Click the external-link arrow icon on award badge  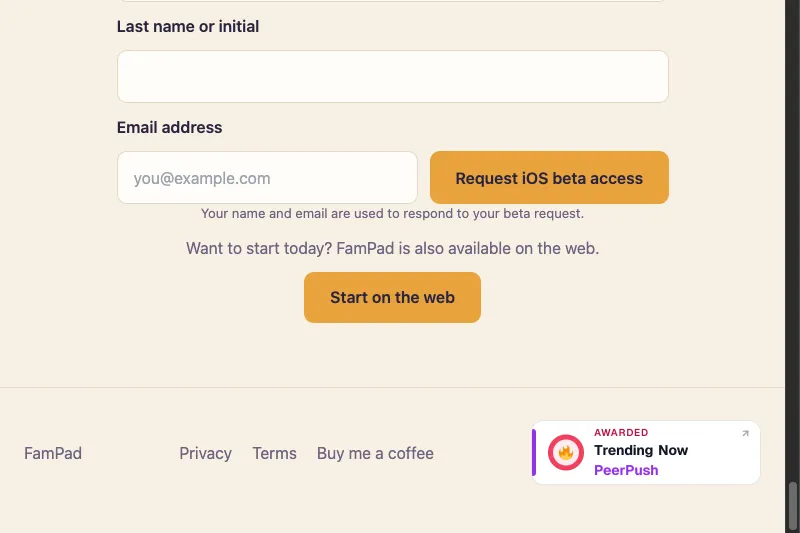point(745,434)
